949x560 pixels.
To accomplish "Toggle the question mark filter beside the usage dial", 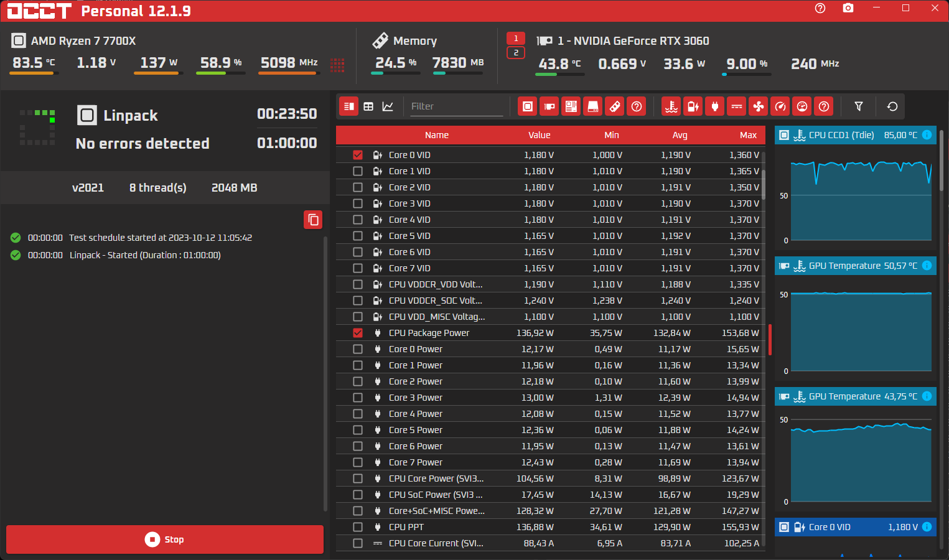I will click(x=824, y=106).
